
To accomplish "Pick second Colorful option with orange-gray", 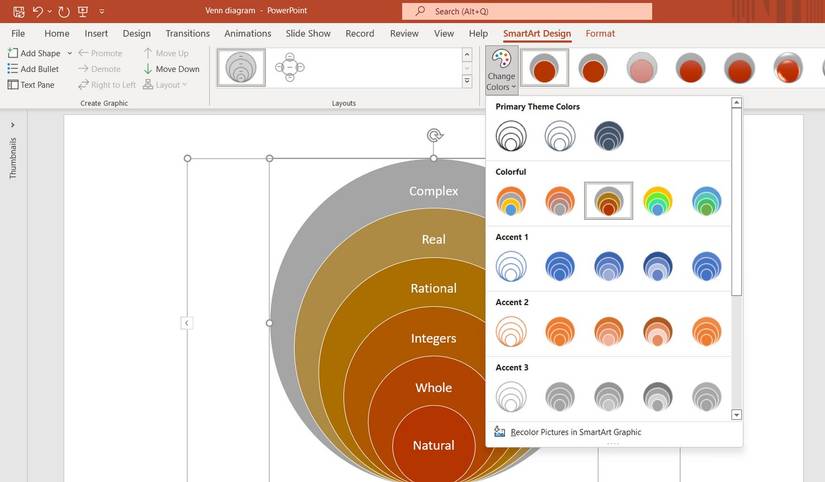I will [x=560, y=200].
